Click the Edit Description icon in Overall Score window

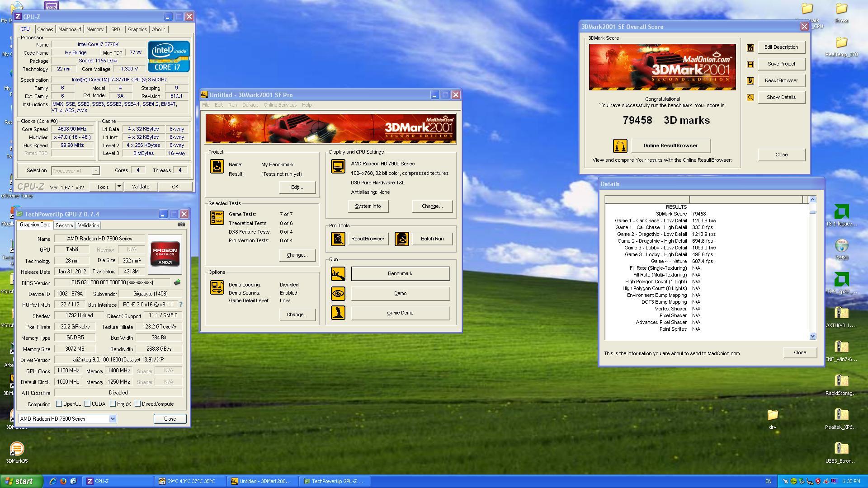click(750, 47)
